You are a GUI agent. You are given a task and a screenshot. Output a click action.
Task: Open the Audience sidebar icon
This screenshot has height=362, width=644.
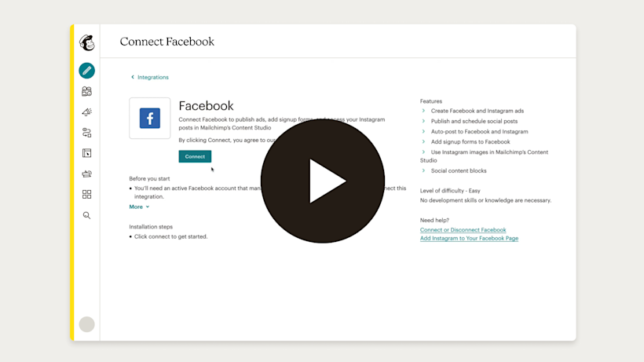click(87, 92)
